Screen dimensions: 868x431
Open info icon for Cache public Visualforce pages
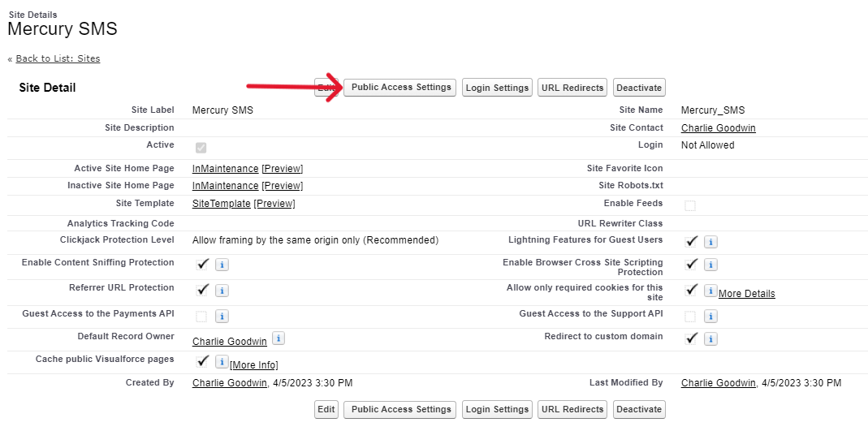pyautogui.click(x=222, y=362)
